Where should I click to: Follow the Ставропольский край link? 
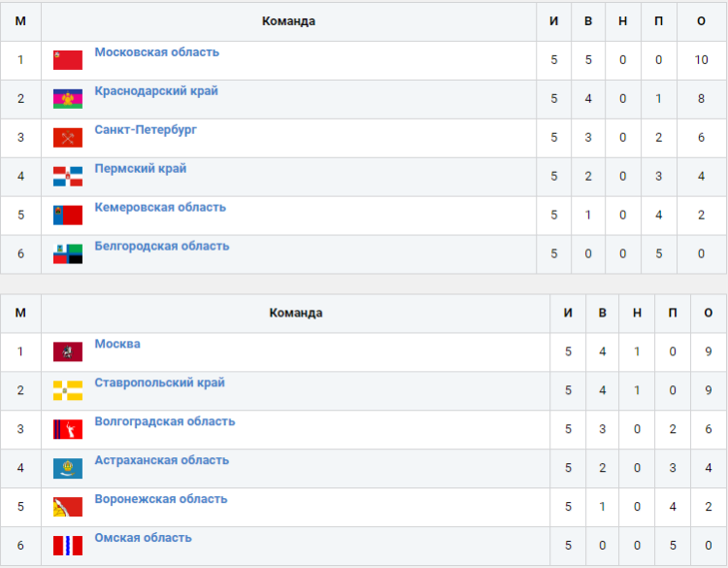pos(159,384)
